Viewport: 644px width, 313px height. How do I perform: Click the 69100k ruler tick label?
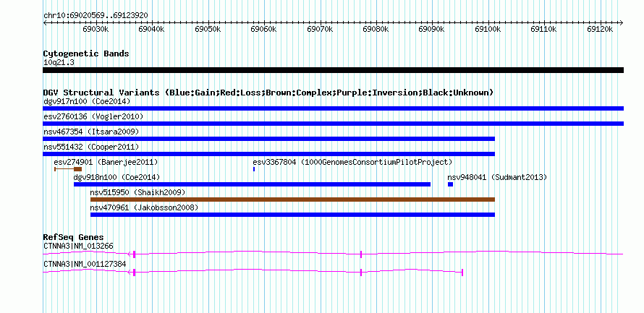[488, 29]
